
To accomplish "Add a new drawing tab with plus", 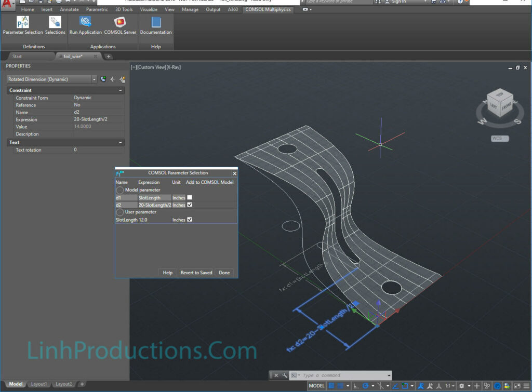I will click(109, 57).
